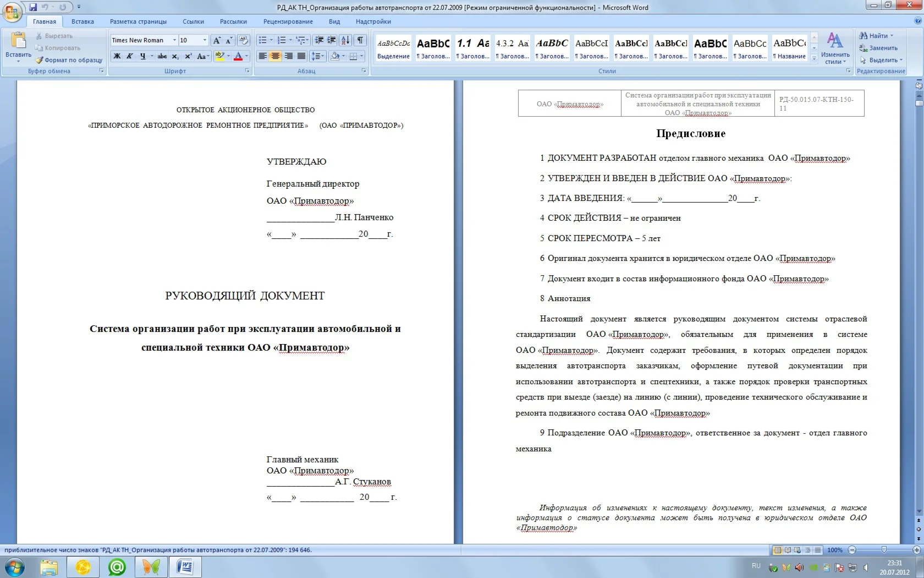Switch to the Вставка ribbon tab
The image size is (924, 578).
pos(82,21)
